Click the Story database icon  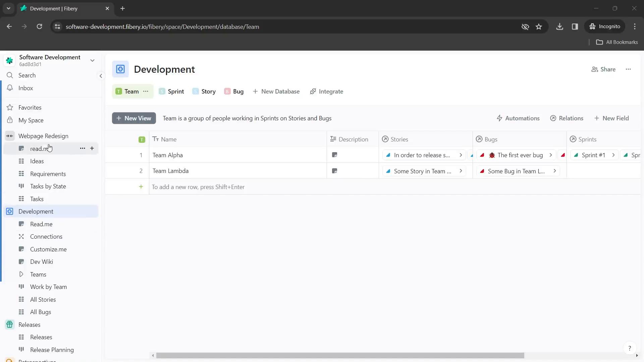coord(195,92)
